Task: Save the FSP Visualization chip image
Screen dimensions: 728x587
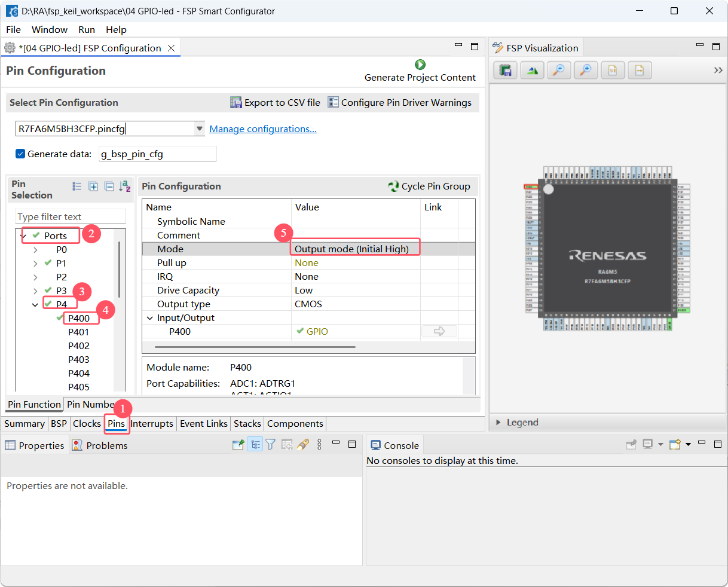Action: click(505, 71)
